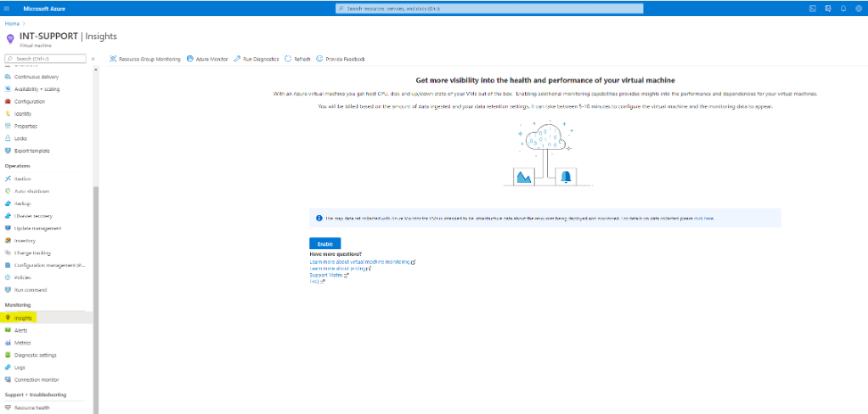Click the blue Enable button

point(325,244)
